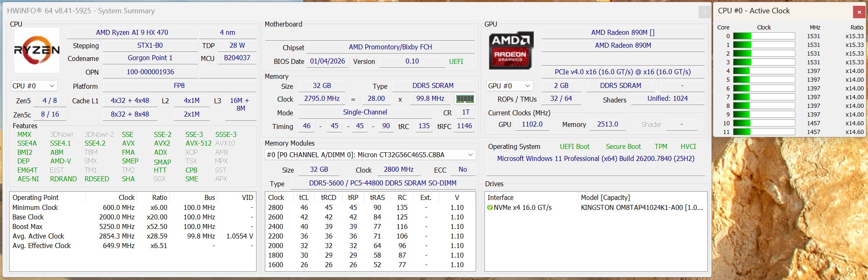Click the Operating Point column header
This screenshot has width=868, height=280.
36,197
